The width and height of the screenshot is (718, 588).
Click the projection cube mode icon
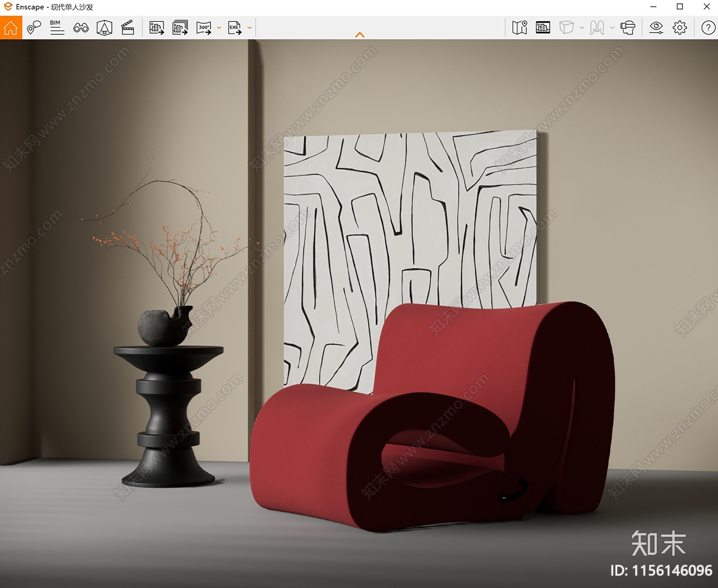coord(566,28)
